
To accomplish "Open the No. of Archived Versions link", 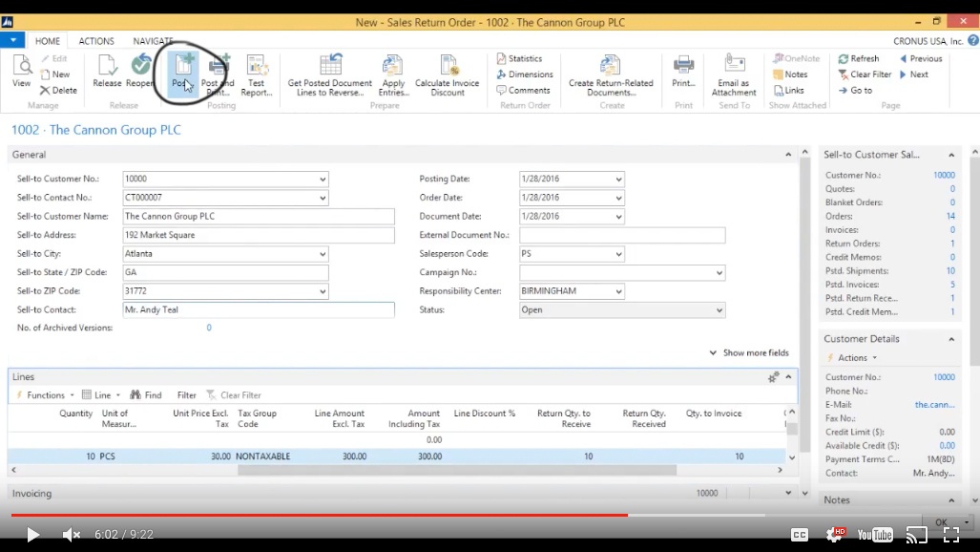I will [x=209, y=328].
